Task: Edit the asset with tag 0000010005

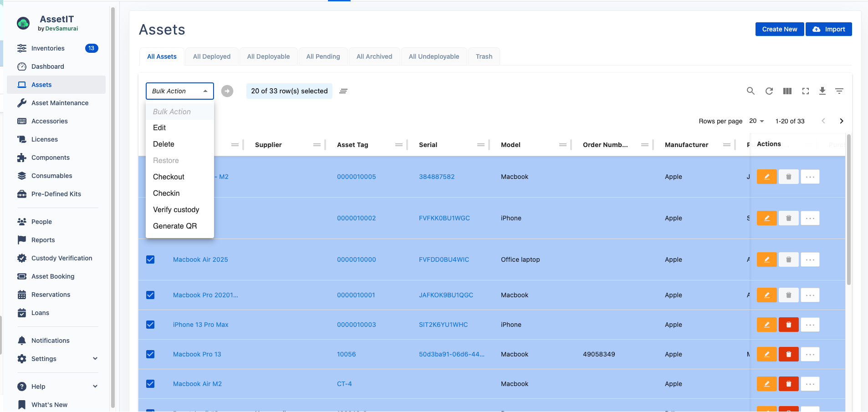Action: point(767,177)
